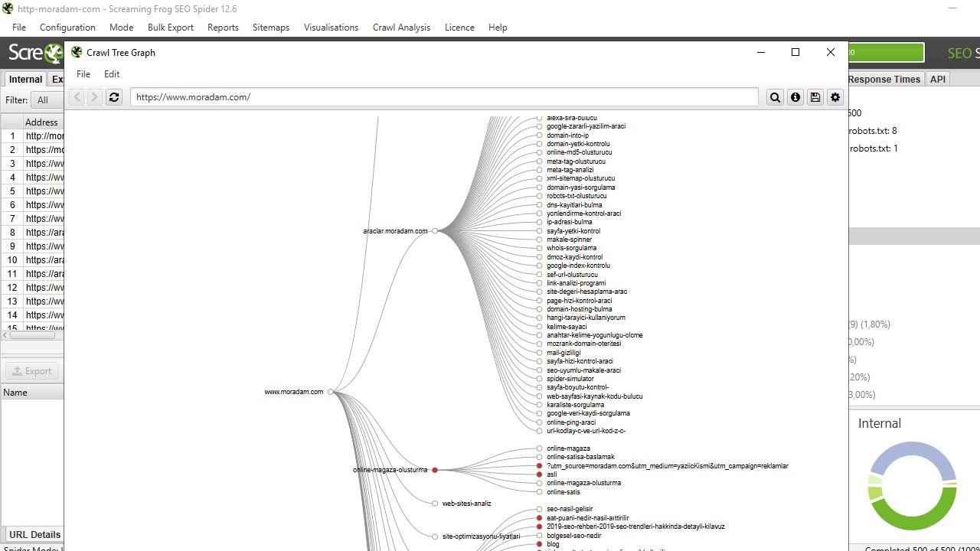Collapse the araclar.moradam.com node

[435, 230]
